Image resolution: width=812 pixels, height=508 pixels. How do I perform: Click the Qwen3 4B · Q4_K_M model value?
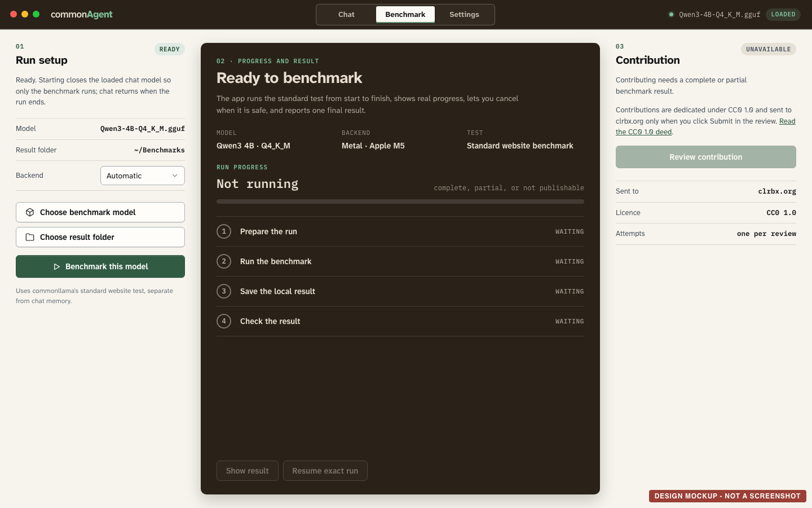[253, 146]
